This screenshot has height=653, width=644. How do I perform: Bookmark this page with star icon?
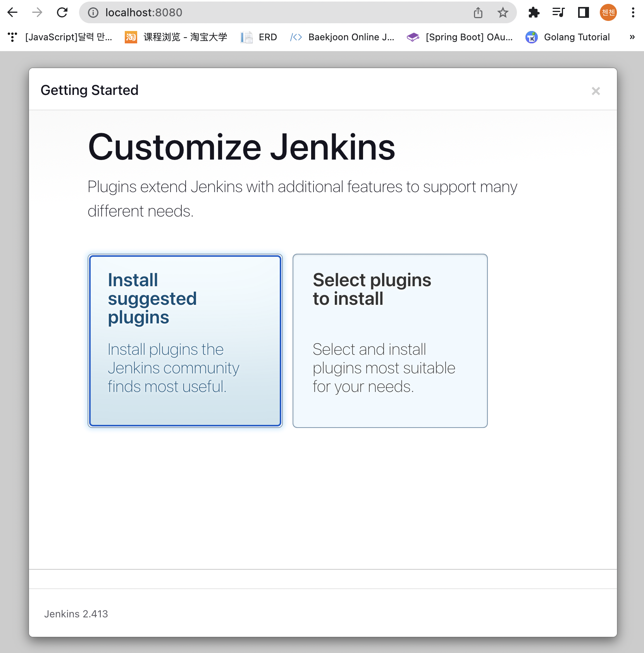point(503,12)
